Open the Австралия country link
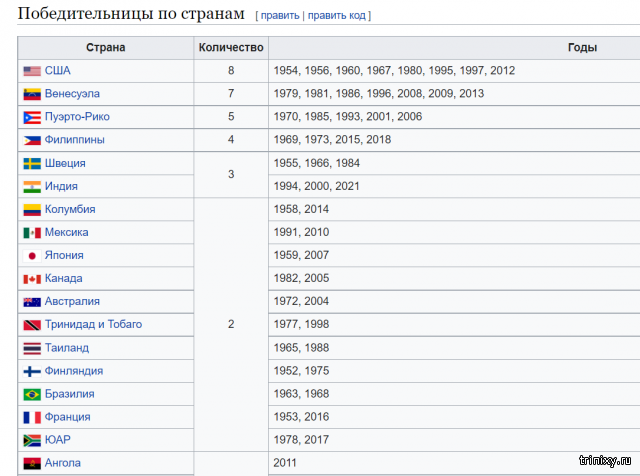Viewport: 640px width, 476px height. point(72,302)
